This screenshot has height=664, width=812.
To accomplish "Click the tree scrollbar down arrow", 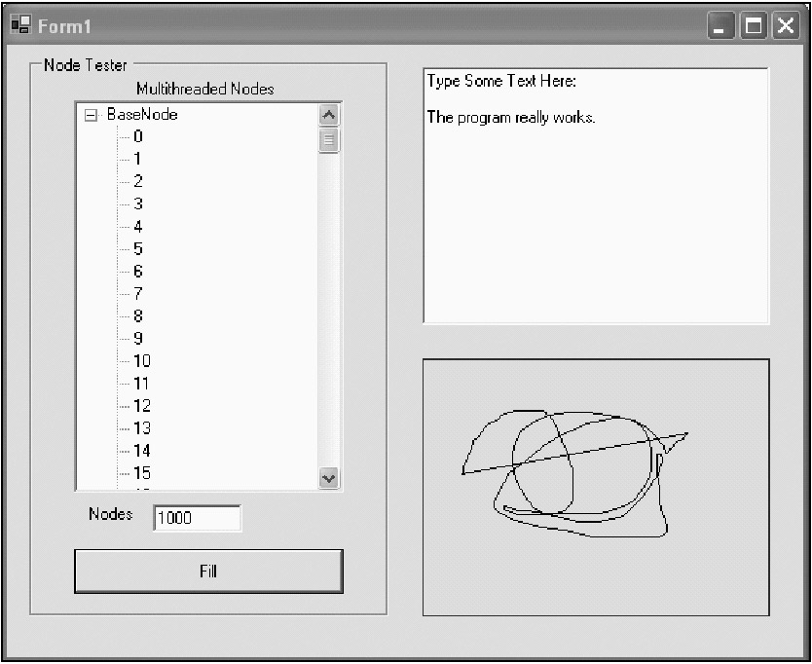I will (x=329, y=478).
